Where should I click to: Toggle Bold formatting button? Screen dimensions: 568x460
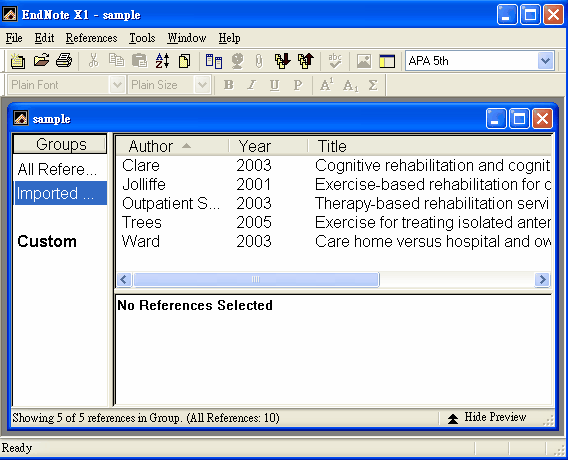229,85
